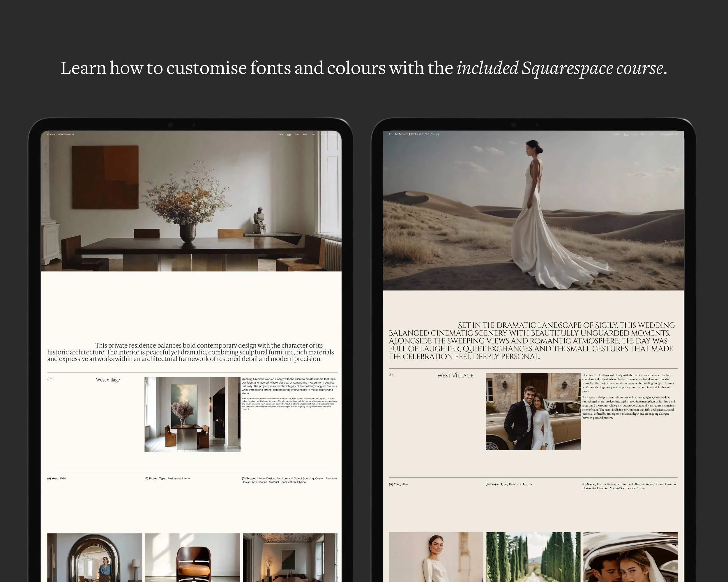Click OPENING CREDITS © 01/26 site title
The height and width of the screenshot is (582, 728).
tap(61, 134)
